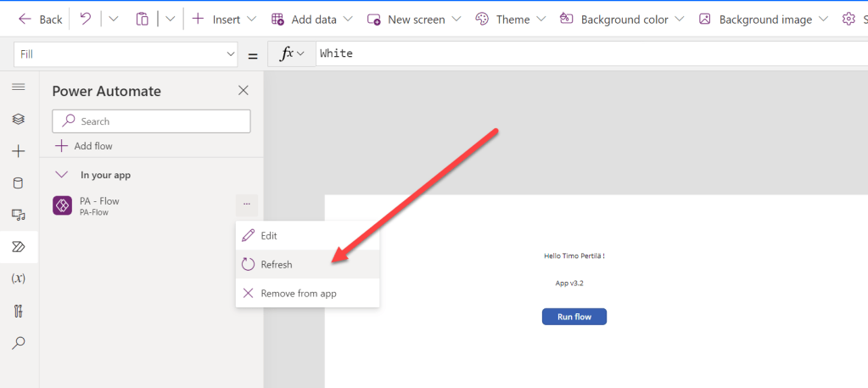Open the Variables (x) icon
868x388 pixels.
[x=19, y=278]
